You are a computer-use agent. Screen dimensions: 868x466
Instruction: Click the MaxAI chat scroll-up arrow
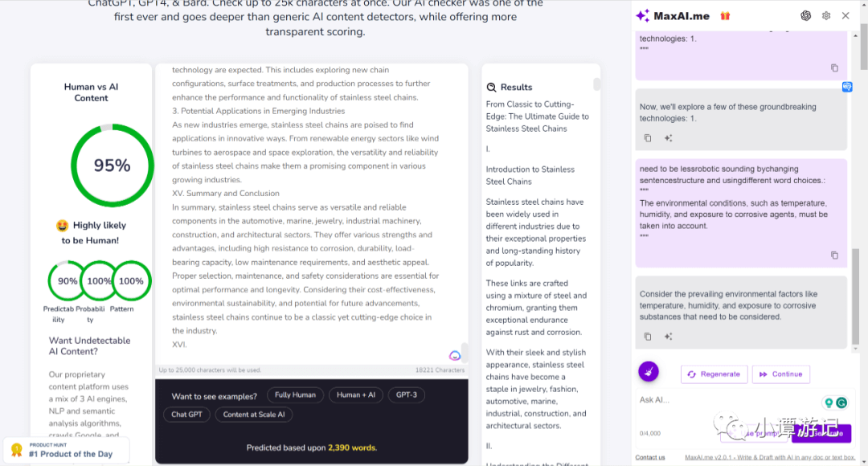pos(855,36)
